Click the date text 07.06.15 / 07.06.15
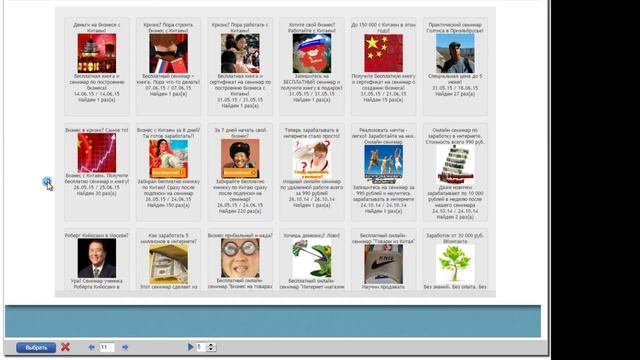The width and height of the screenshot is (640, 360). tap(168, 88)
